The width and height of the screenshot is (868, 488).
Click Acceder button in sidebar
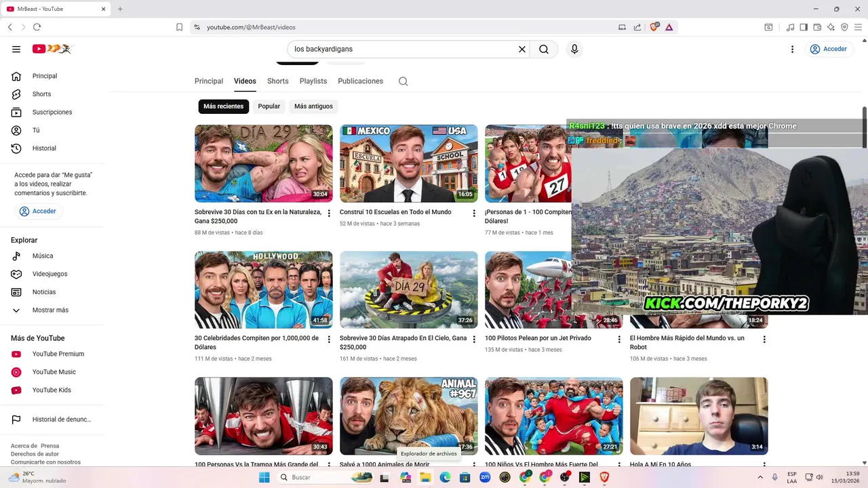pos(38,211)
